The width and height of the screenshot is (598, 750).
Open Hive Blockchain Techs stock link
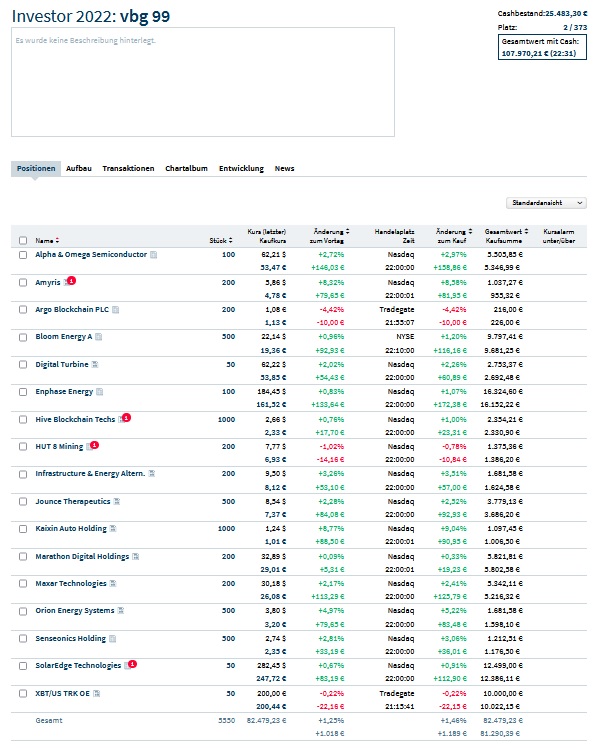tap(75, 419)
